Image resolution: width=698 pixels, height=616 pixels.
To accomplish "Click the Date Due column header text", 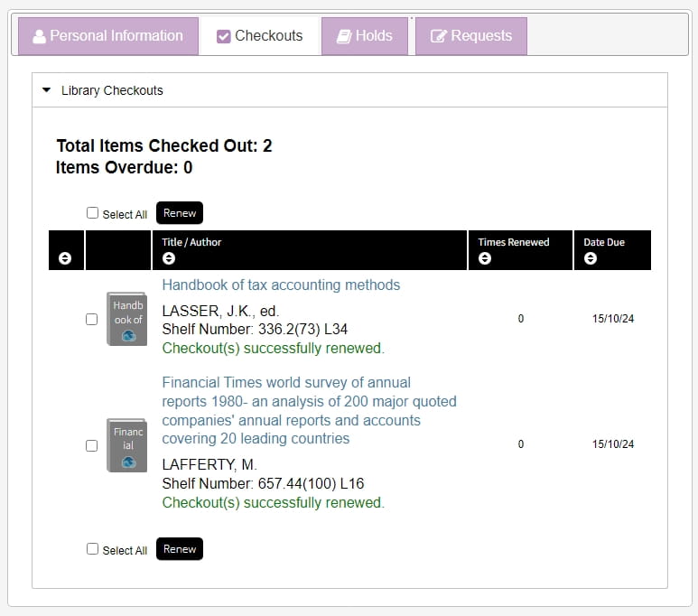I will [x=604, y=242].
